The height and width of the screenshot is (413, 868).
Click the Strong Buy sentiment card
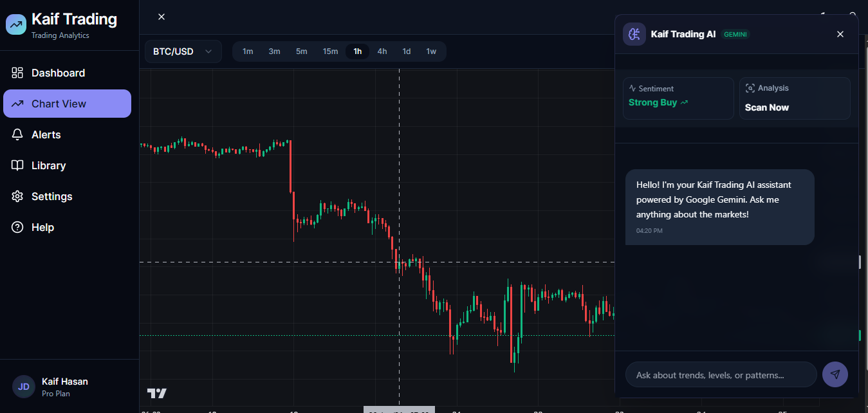(x=678, y=98)
